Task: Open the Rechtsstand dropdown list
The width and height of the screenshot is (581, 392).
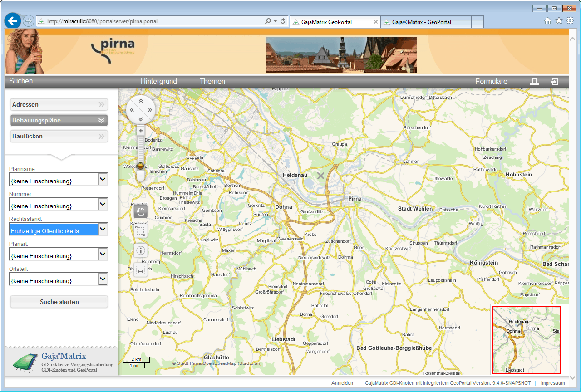Action: coord(103,230)
